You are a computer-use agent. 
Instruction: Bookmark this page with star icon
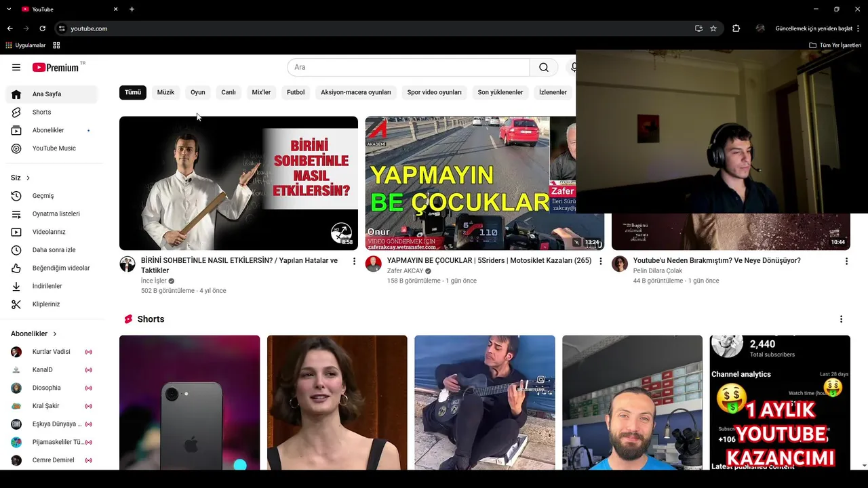pyautogui.click(x=713, y=28)
